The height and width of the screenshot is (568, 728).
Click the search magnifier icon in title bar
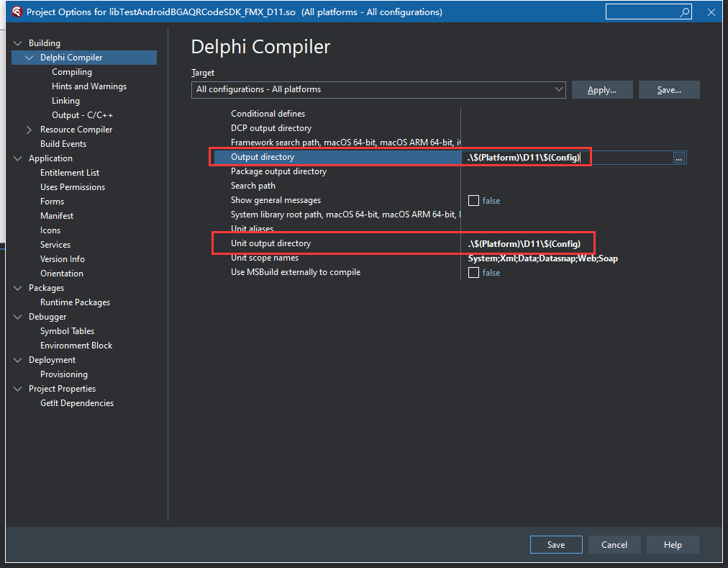coord(684,12)
